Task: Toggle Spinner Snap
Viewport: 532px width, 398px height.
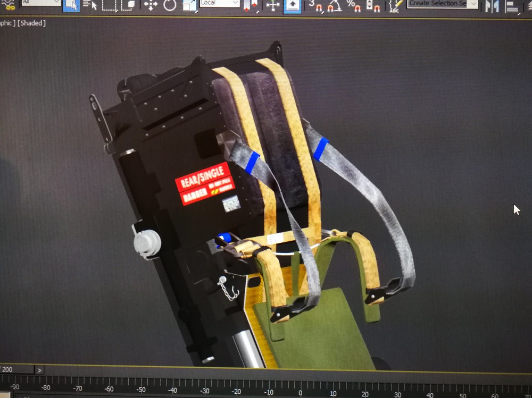Action: [x=373, y=6]
